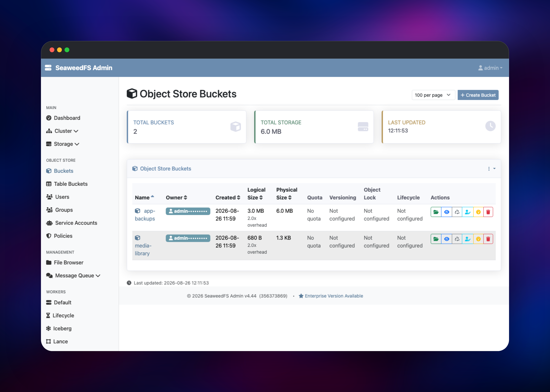Screen dimensions: 550x392
Task: Click the 'Object Store Buckets' panel heading
Action: click(165, 168)
